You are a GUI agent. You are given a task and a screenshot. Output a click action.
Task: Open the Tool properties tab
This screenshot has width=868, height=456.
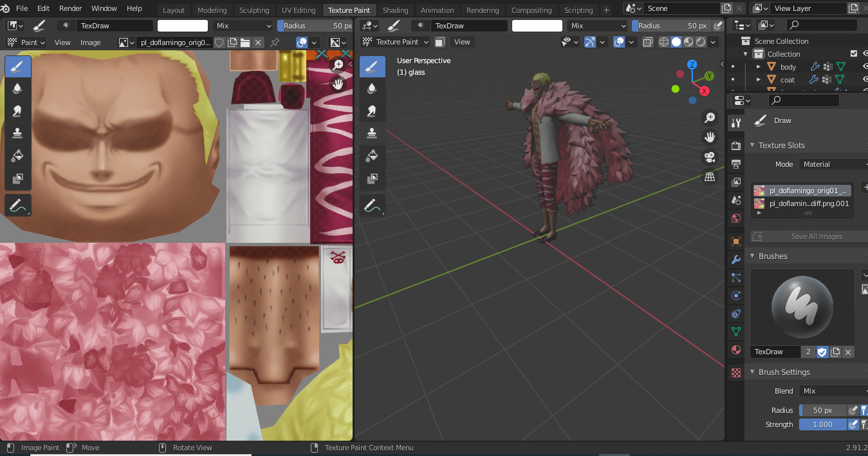point(736,123)
